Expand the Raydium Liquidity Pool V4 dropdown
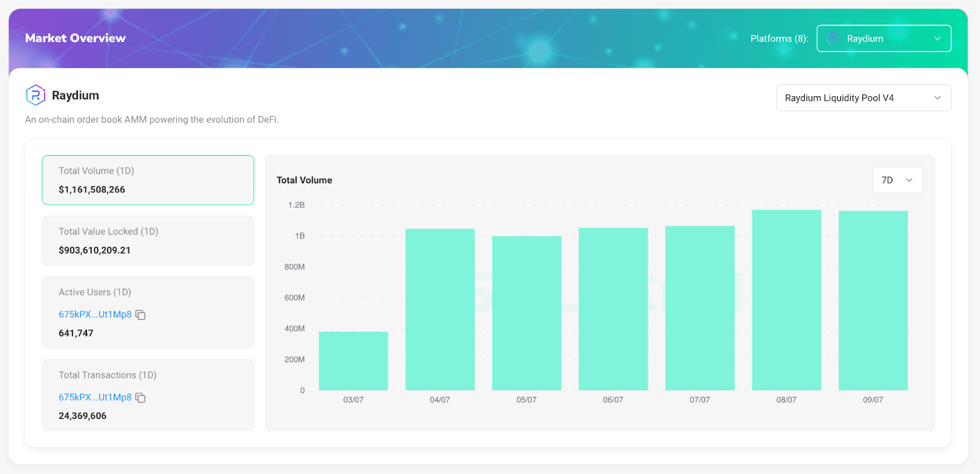Image resolution: width=980 pixels, height=474 pixels. (863, 98)
